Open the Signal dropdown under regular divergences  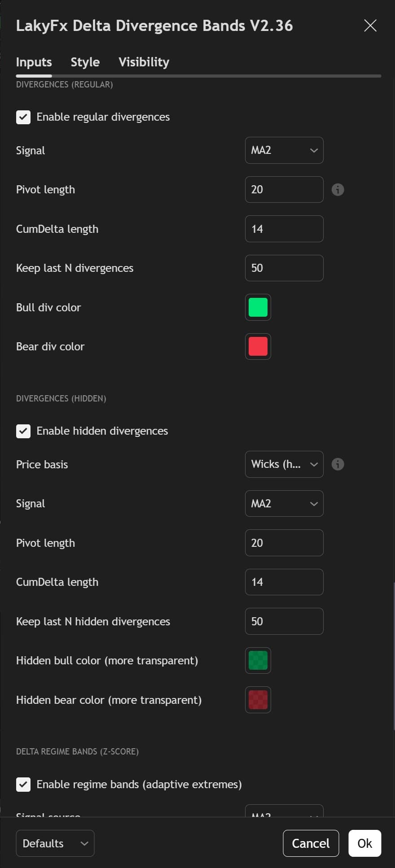tap(284, 150)
